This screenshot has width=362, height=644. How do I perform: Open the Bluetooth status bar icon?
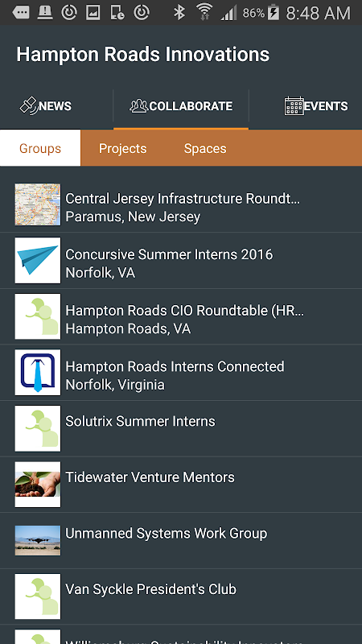coord(179,12)
